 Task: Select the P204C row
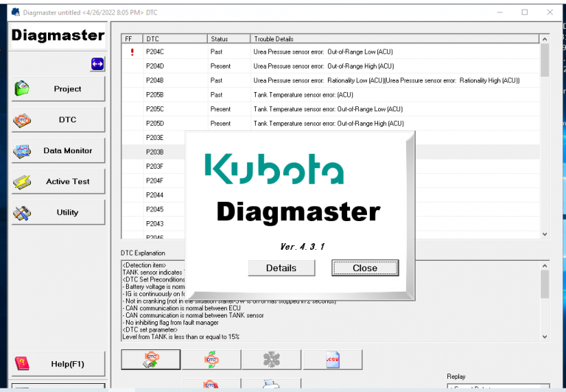click(331, 52)
